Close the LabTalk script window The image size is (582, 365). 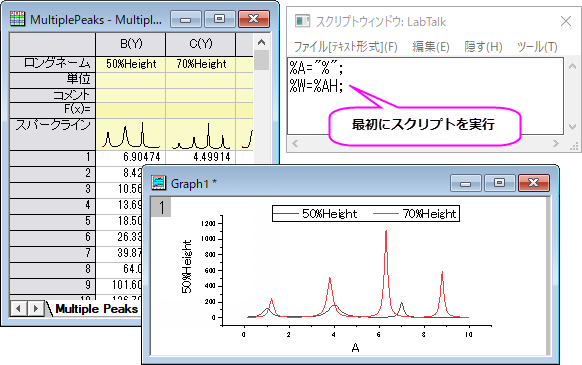coord(566,21)
